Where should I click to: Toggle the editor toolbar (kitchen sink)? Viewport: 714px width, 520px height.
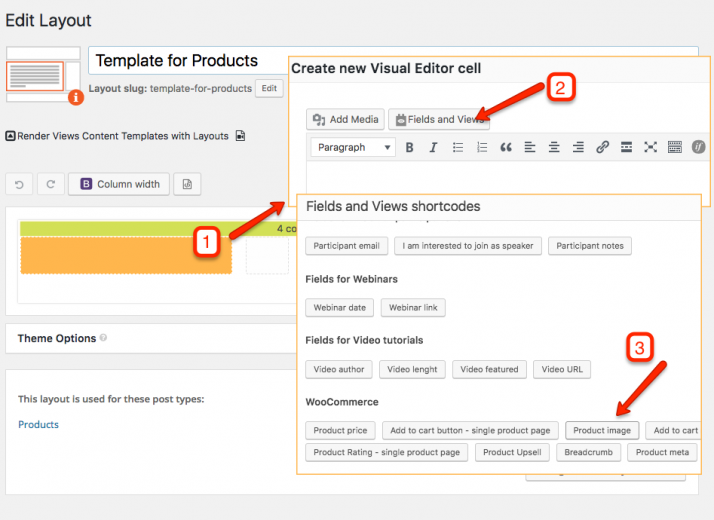[674, 147]
